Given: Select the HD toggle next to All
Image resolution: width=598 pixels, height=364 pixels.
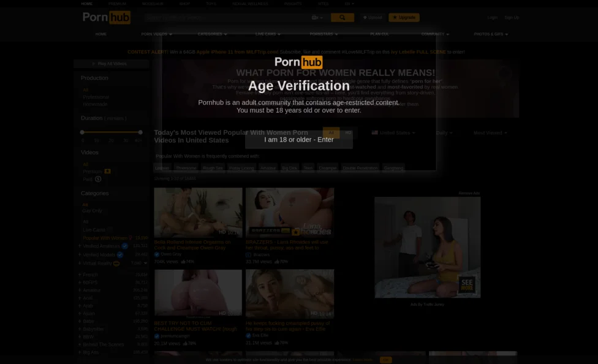Looking at the screenshot, I should (x=348, y=133).
